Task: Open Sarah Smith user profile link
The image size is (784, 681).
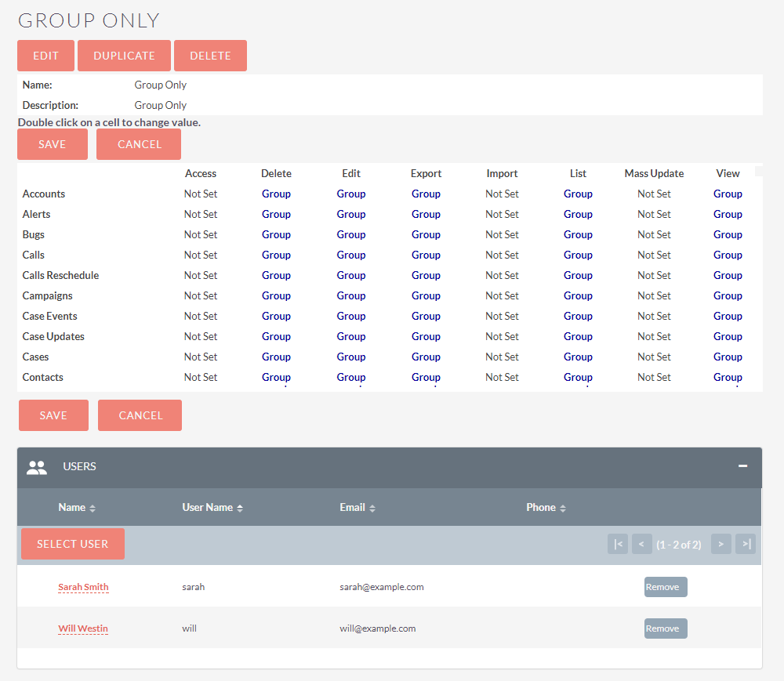Action: [x=83, y=587]
